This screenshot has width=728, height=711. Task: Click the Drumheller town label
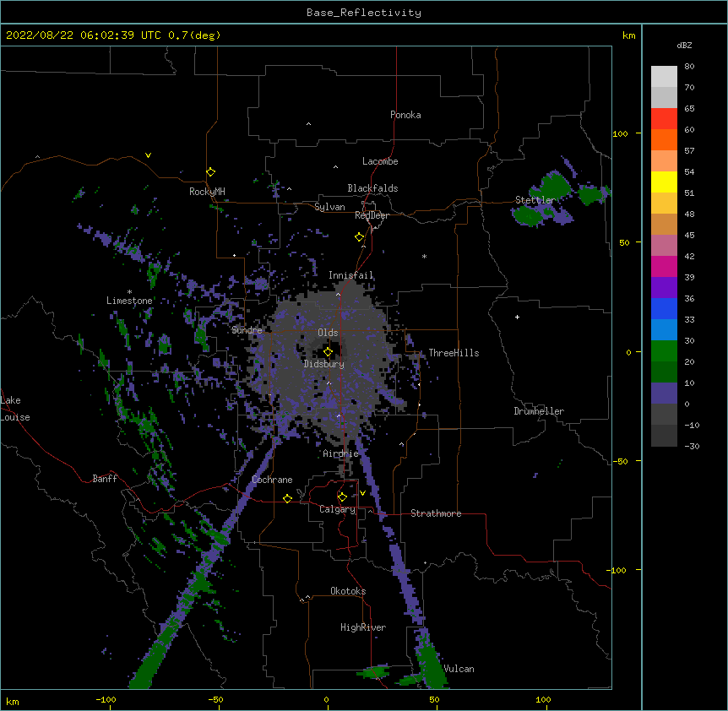[x=539, y=411]
